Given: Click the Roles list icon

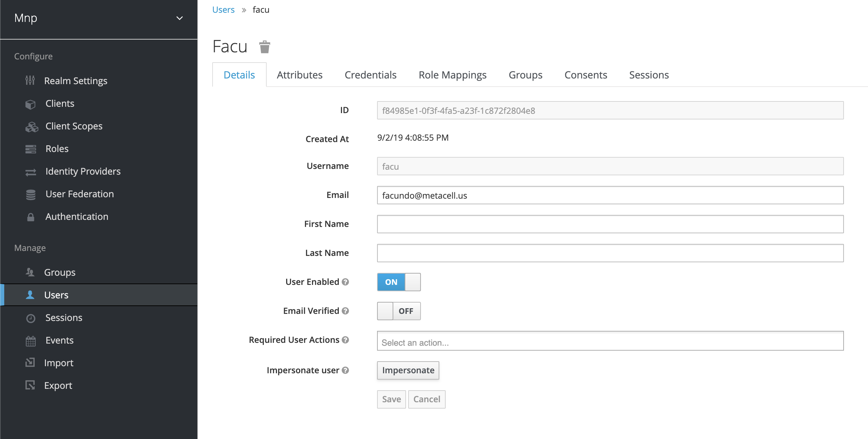Looking at the screenshot, I should coord(31,149).
